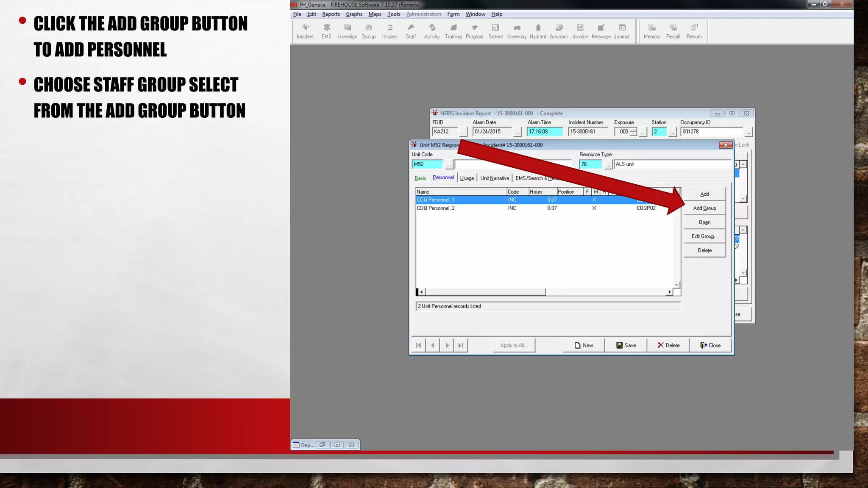The width and height of the screenshot is (868, 488).
Task: Click the Recall toolbar icon
Action: (x=673, y=31)
